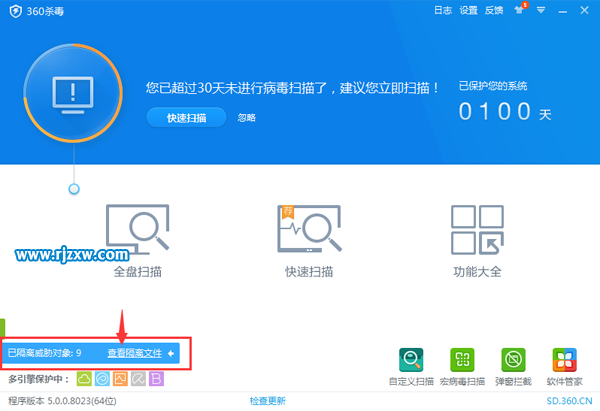Click the 30天未进行病毒扫描 warning message
The image size is (600, 411).
click(292, 88)
